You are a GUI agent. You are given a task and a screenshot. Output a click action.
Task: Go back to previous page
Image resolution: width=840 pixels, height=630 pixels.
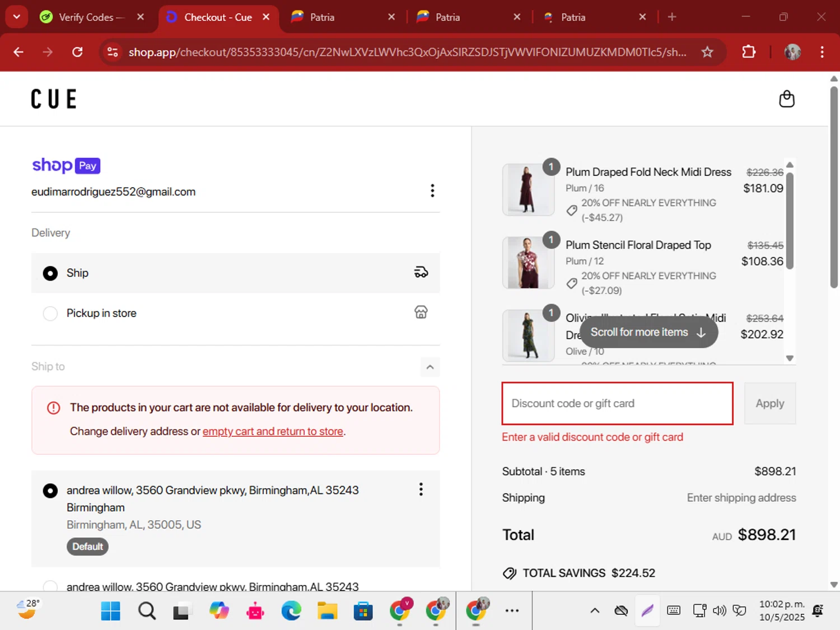(x=18, y=52)
